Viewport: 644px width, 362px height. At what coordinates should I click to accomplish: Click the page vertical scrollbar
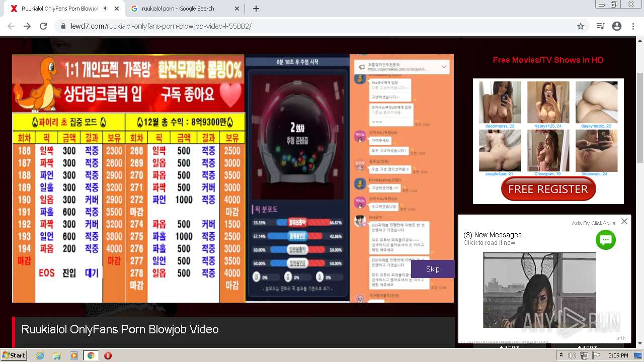point(640,118)
